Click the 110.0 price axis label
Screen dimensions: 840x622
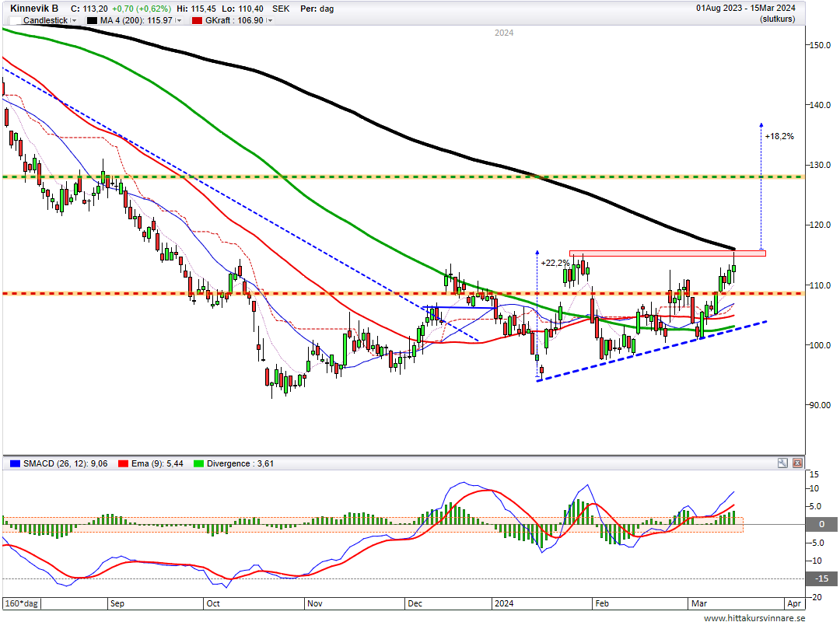(x=820, y=285)
